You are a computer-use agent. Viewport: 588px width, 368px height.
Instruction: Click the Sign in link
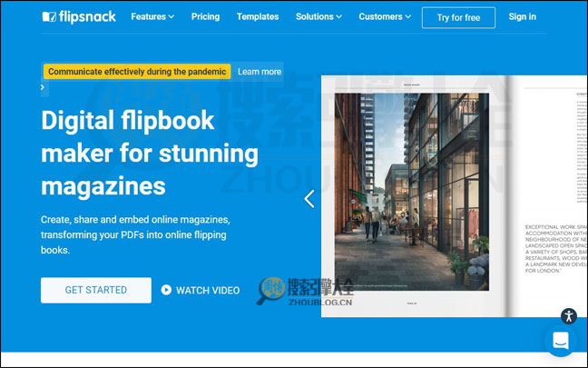pyautogui.click(x=522, y=17)
